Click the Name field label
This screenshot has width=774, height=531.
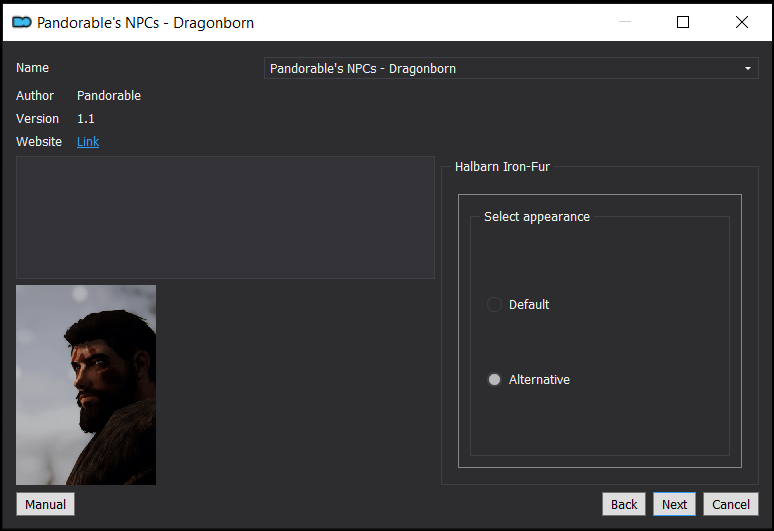(32, 68)
